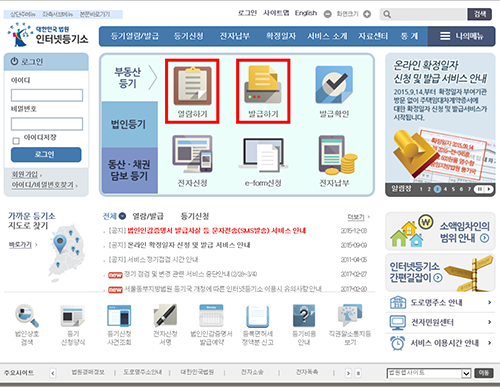The height and width of the screenshot is (387, 500).
Task: Open 아이디/비밀번호찾기 link
Action: [43, 185]
